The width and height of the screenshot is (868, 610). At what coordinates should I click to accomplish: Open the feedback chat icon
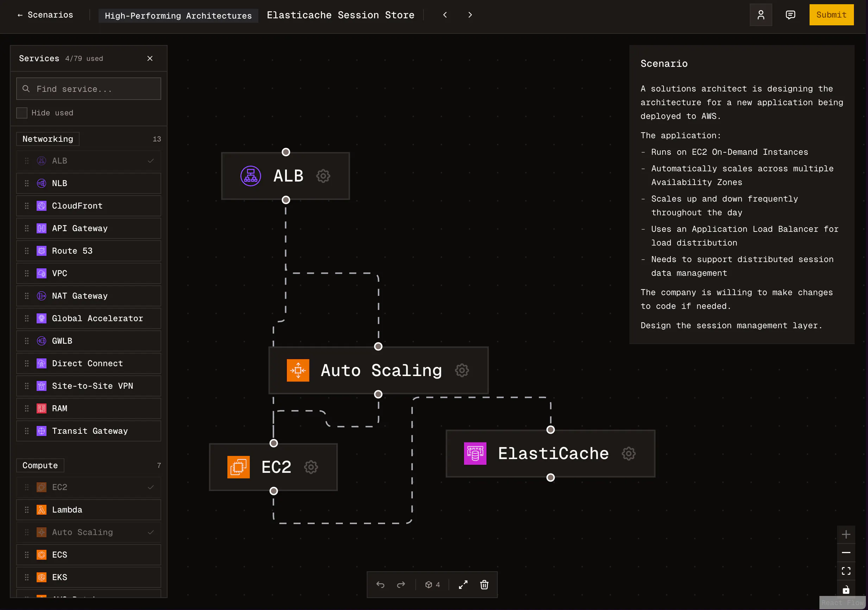point(790,15)
